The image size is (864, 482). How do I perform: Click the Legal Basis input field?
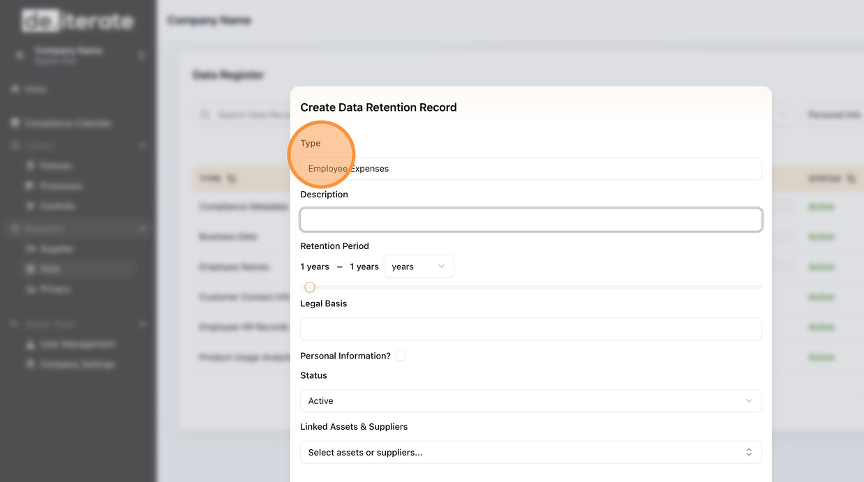click(x=530, y=329)
